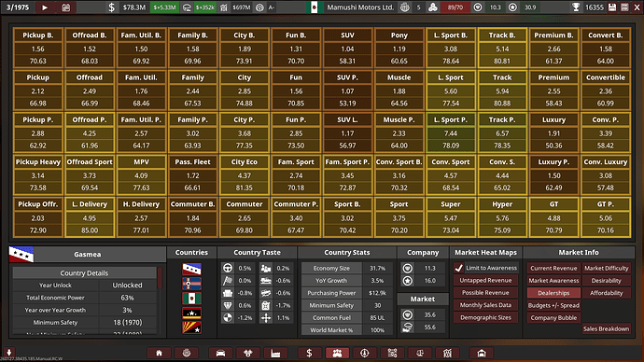
Task: Open the building icon tab in bottom bar
Action: pyautogui.click(x=447, y=353)
